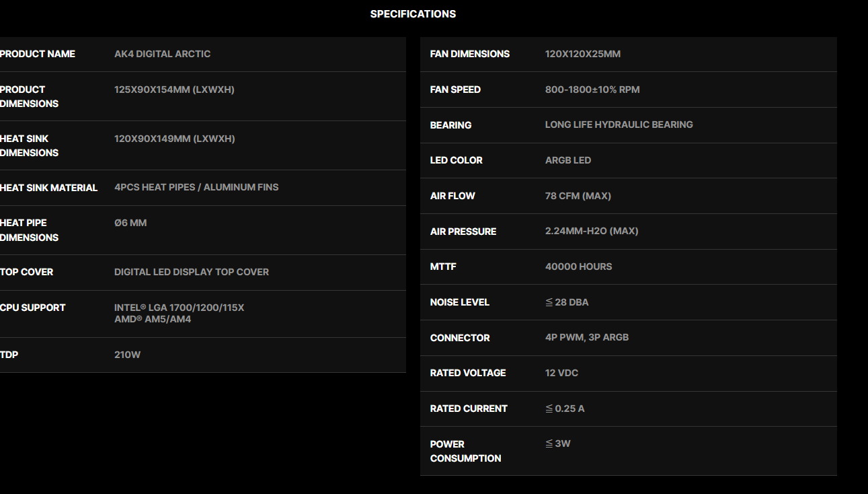Click the 125X90X154MM product dimensions value

tap(174, 90)
